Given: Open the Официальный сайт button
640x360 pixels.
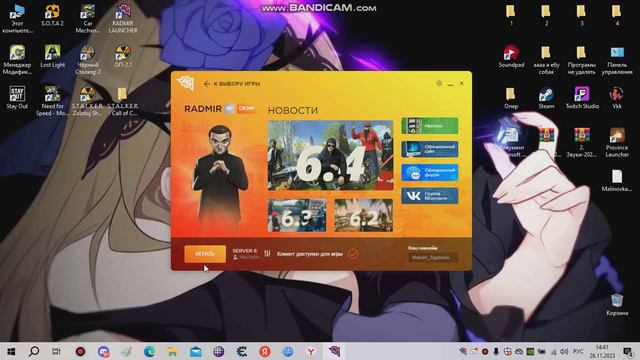Looking at the screenshot, I should (x=430, y=149).
